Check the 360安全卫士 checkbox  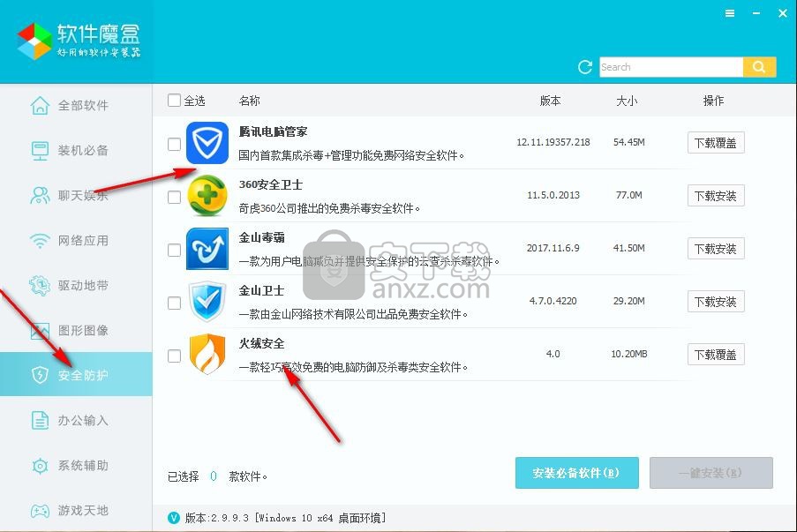coord(175,197)
